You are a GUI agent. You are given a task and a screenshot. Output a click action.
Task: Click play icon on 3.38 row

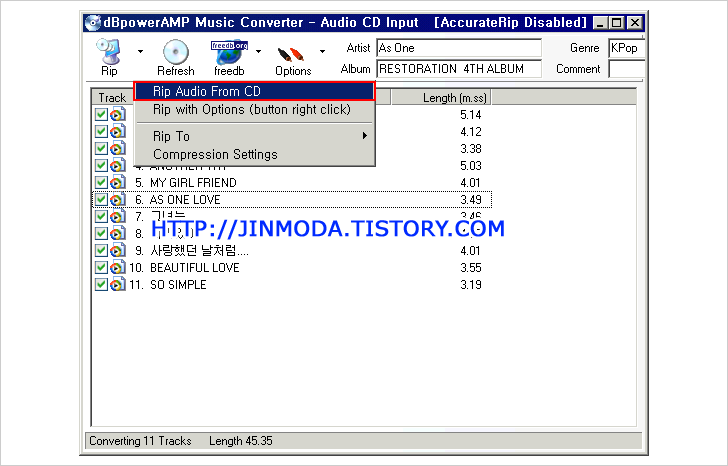tap(118, 149)
